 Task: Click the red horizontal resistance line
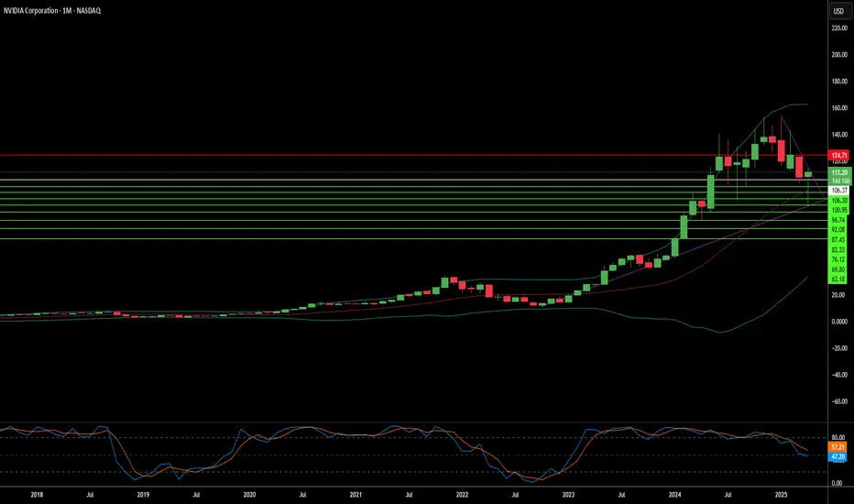tap(414, 155)
